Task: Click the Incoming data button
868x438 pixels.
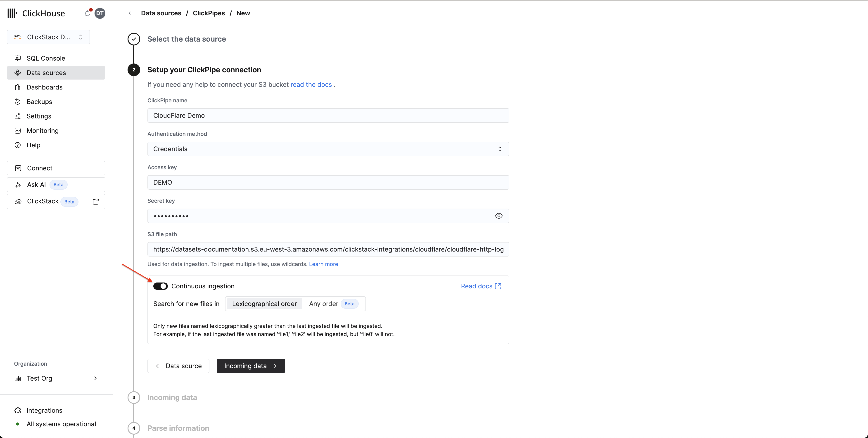Action: [x=250, y=366]
